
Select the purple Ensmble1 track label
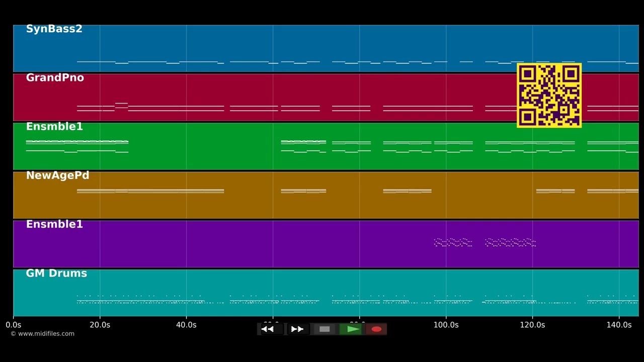point(54,224)
